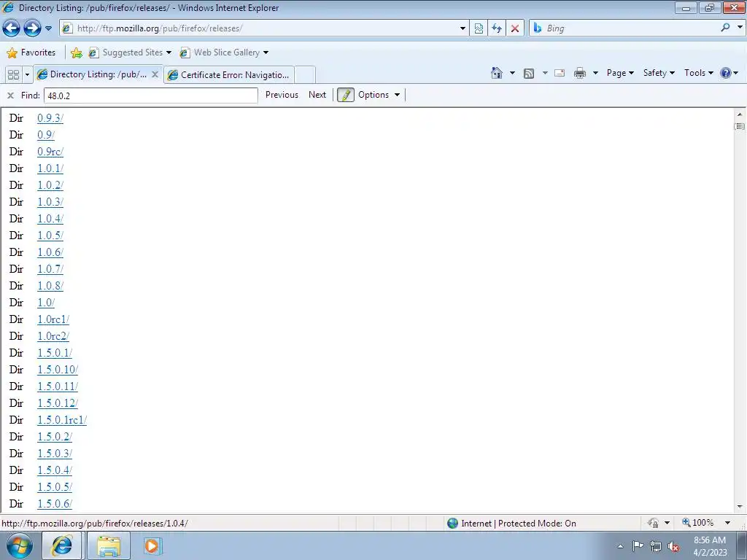The height and width of the screenshot is (560, 747).
Task: Click the Action Center flag tray icon
Action: click(638, 546)
